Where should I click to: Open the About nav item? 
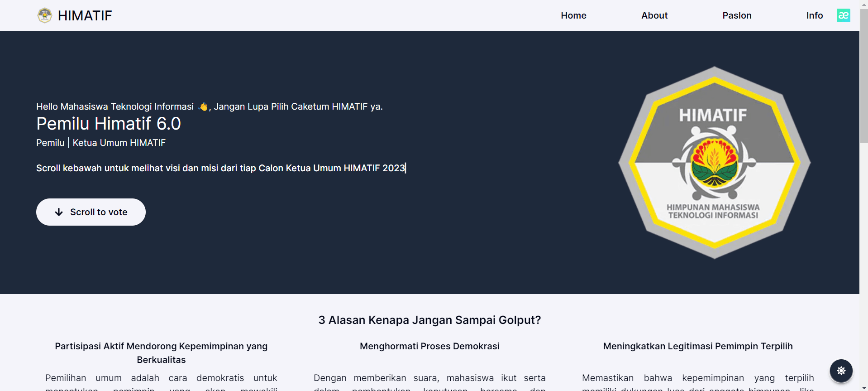click(x=654, y=15)
